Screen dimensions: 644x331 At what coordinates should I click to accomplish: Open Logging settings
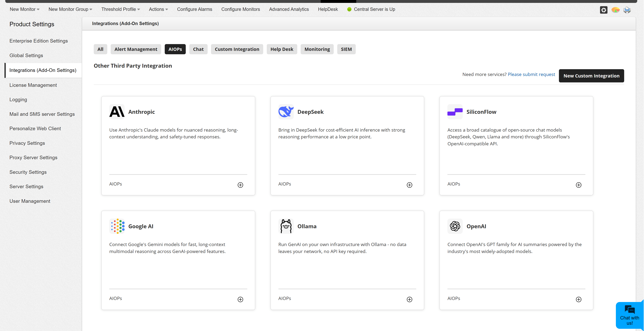(x=18, y=100)
